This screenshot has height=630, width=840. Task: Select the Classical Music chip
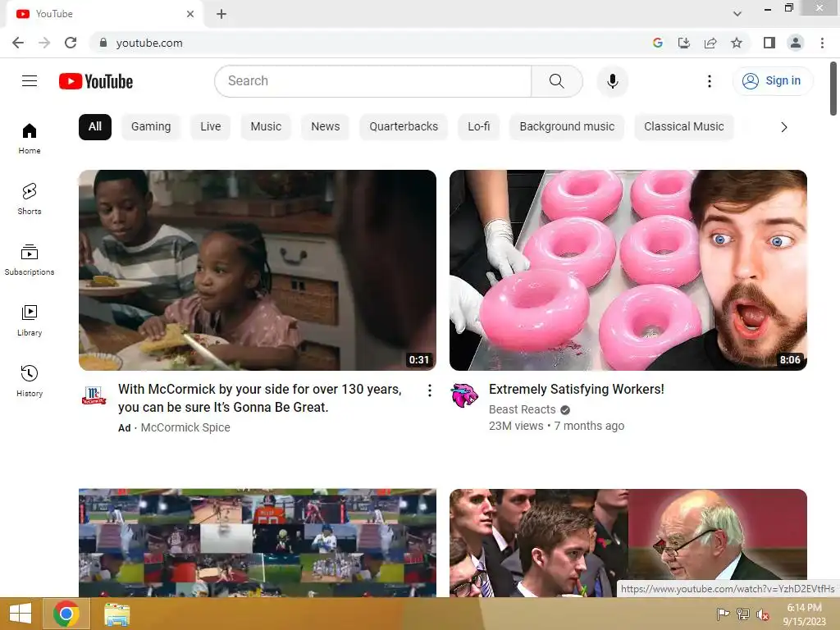tap(683, 127)
